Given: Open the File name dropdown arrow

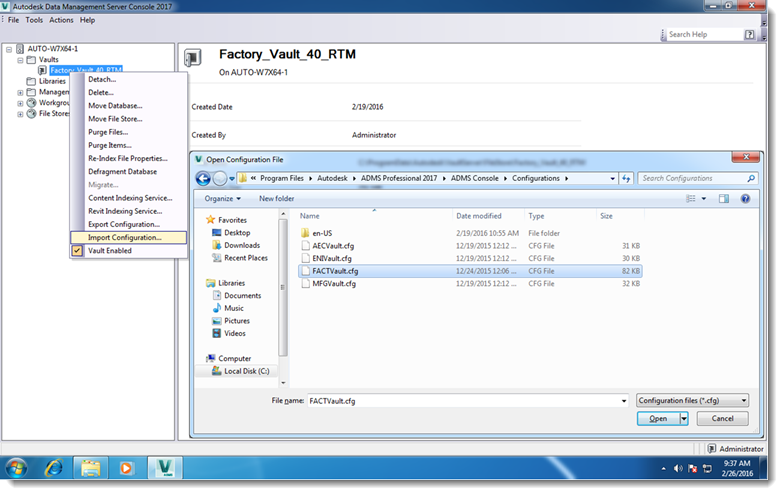Looking at the screenshot, I should coord(624,401).
